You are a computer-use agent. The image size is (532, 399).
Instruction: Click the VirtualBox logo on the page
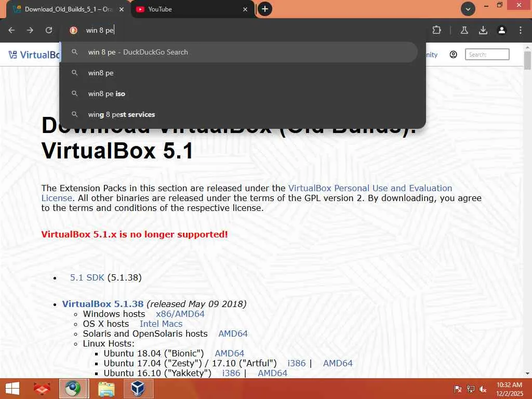point(34,55)
